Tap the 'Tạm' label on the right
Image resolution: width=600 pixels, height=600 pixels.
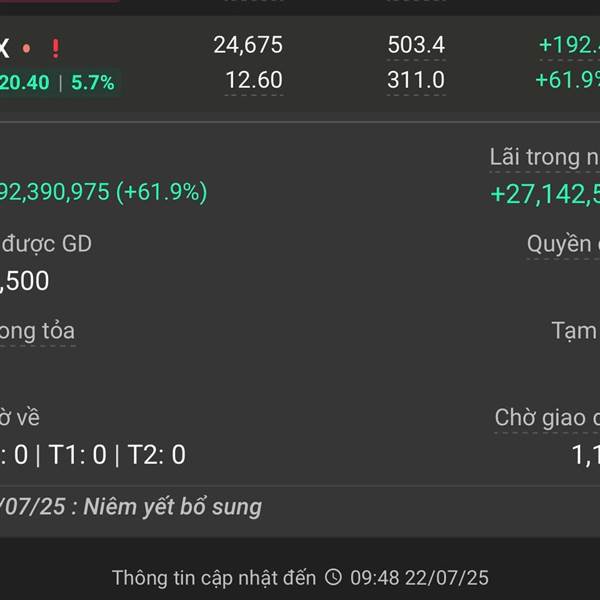pyautogui.click(x=575, y=331)
